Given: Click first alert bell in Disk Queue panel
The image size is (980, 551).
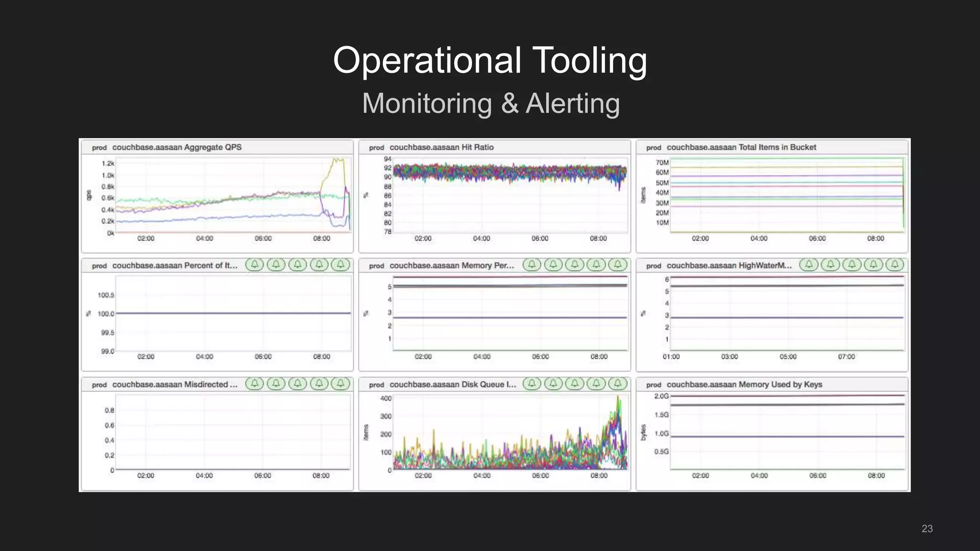Looking at the screenshot, I should click(532, 384).
